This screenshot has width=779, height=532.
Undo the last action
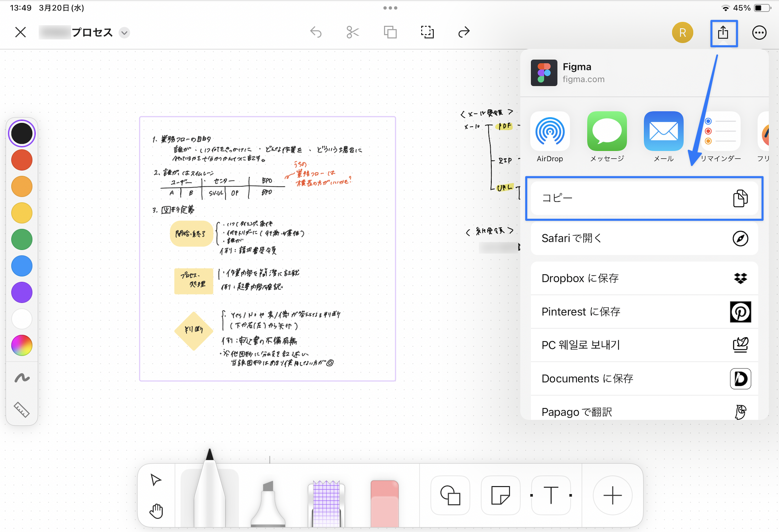point(316,32)
